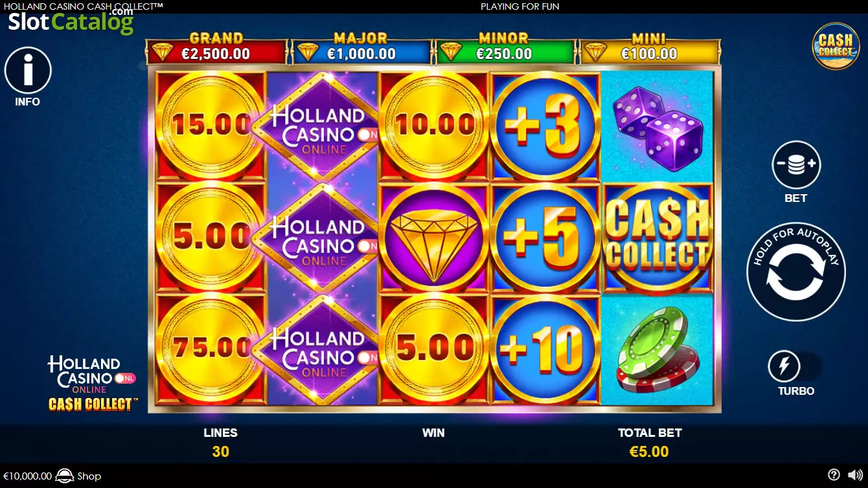
Task: Open the Shop link
Action: click(89, 476)
